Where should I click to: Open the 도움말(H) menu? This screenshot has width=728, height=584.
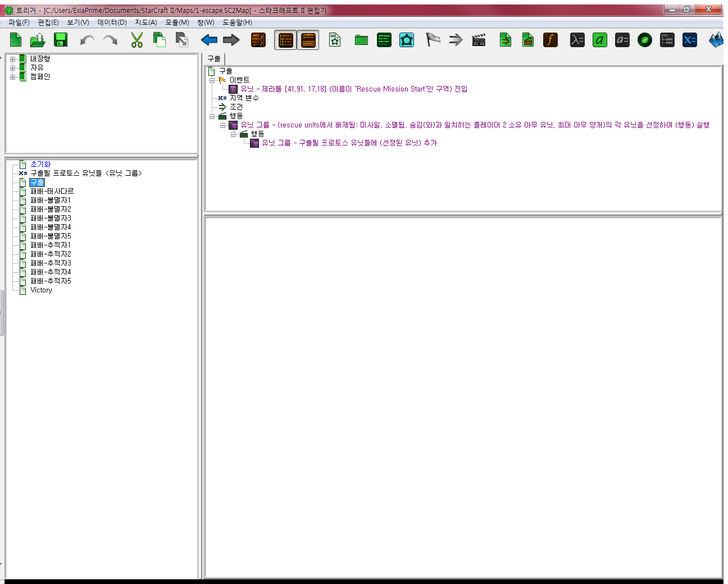(237, 22)
